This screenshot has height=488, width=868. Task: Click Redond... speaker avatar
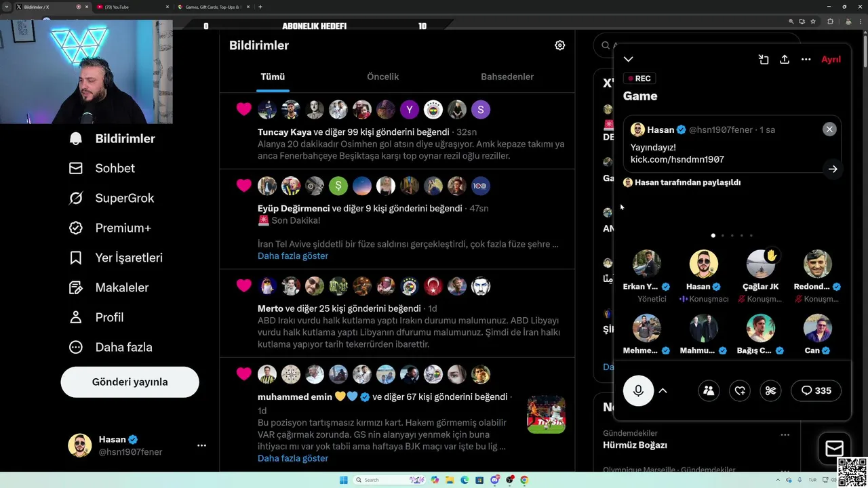click(817, 264)
